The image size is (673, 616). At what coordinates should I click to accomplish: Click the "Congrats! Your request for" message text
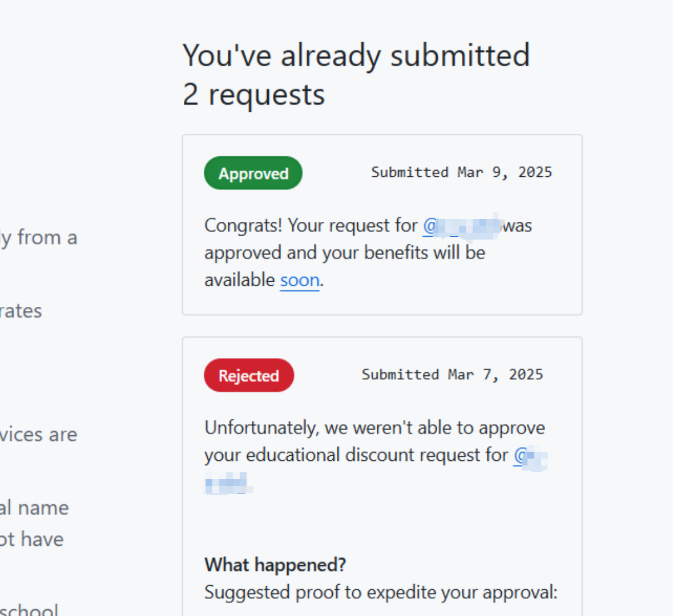(x=311, y=226)
